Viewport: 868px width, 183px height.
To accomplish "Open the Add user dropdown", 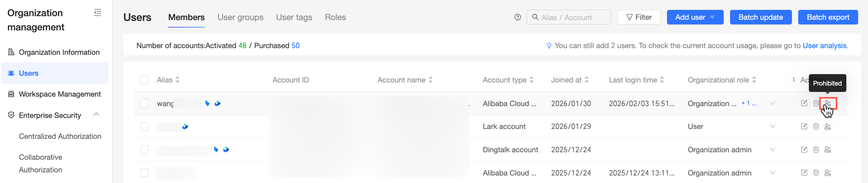I will (x=695, y=17).
